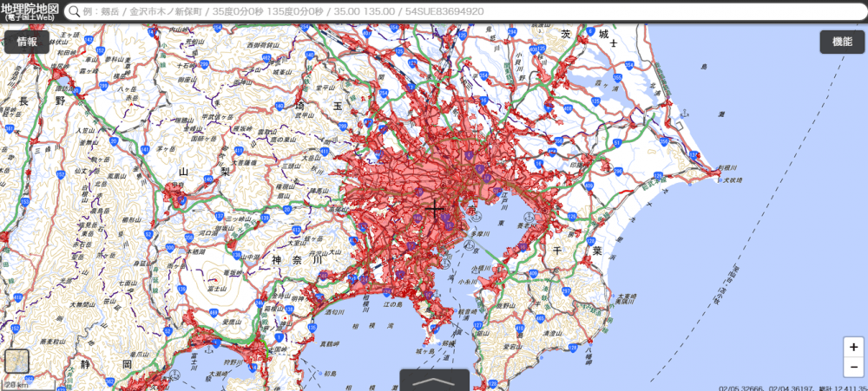Click the route 469 shield near 富士山
This screenshot has width=868, height=391.
[214, 313]
